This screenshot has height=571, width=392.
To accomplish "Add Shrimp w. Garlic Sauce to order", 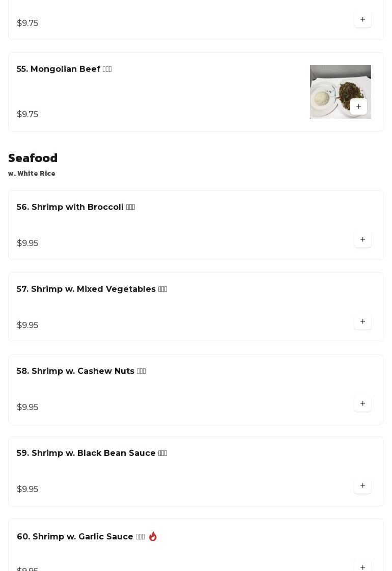I will [x=362, y=566].
